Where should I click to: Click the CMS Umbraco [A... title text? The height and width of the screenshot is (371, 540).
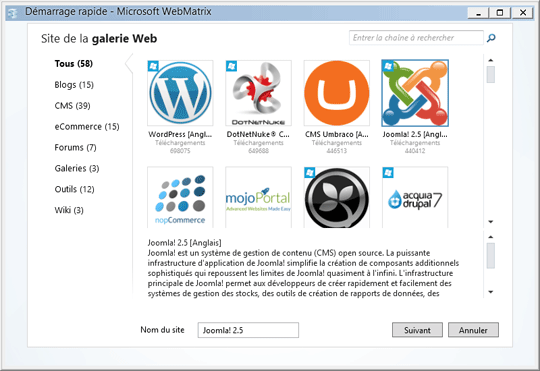coord(336,134)
